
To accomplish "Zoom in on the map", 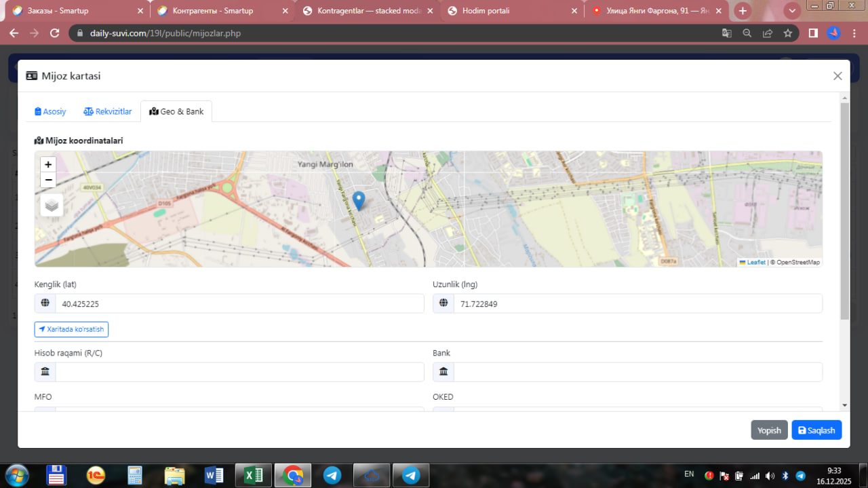I will point(48,164).
